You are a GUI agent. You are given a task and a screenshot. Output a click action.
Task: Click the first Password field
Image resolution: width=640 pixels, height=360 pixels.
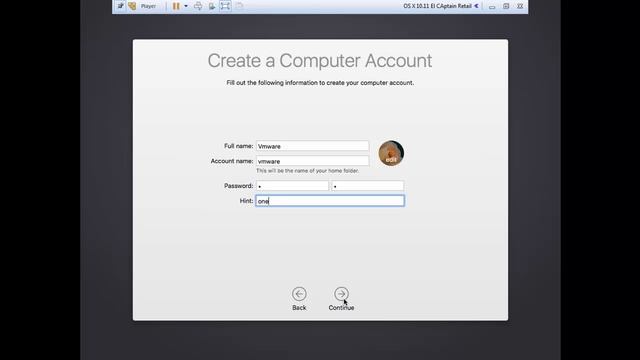(x=292, y=186)
